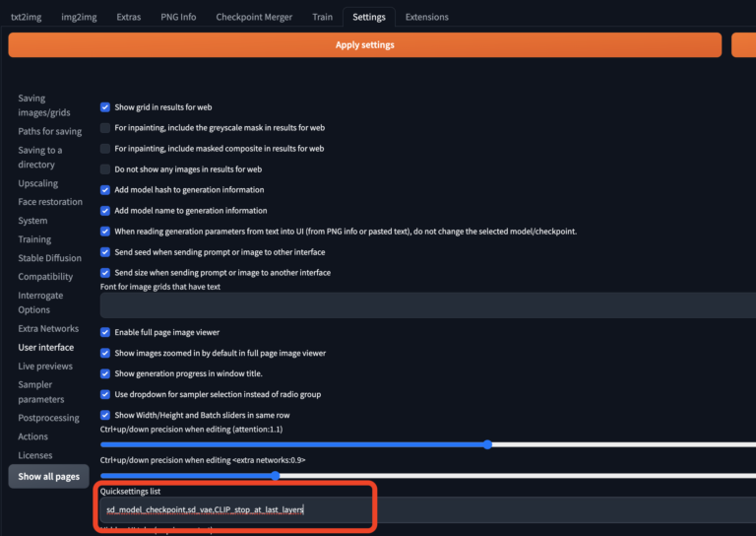Click the Show all pages button

coord(48,476)
